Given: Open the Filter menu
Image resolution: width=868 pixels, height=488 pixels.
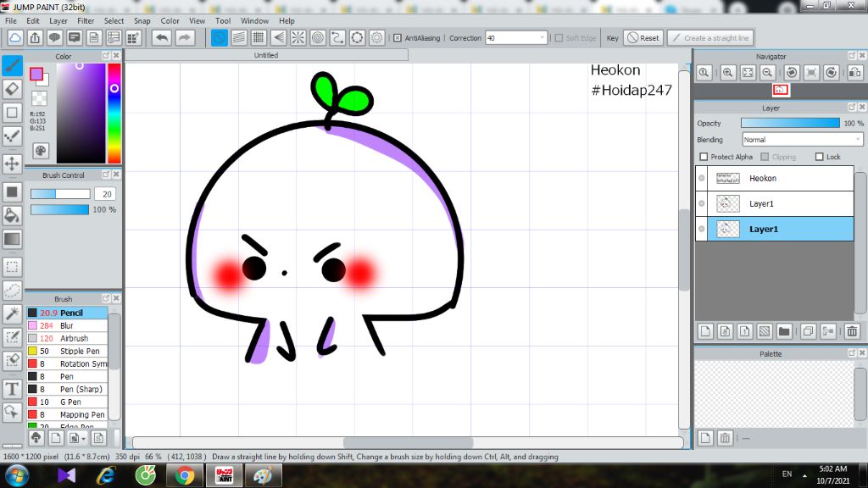Looking at the screenshot, I should [86, 20].
